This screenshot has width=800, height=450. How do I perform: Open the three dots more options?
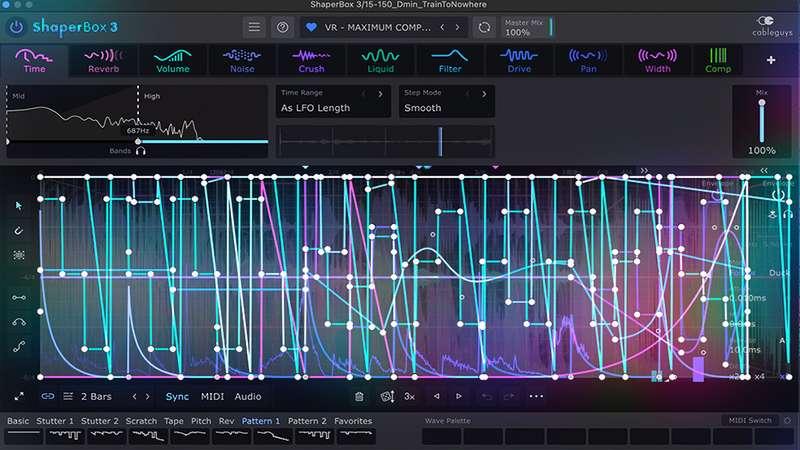[x=536, y=396]
